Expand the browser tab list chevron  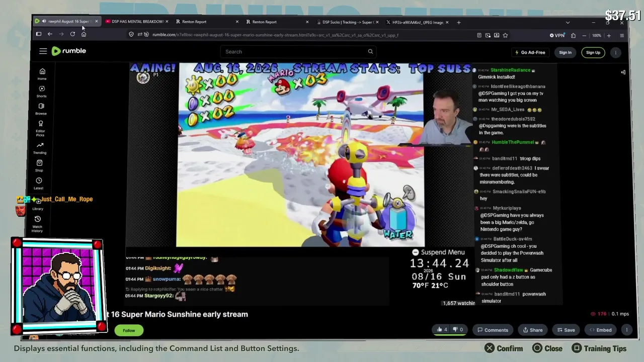tap(568, 23)
